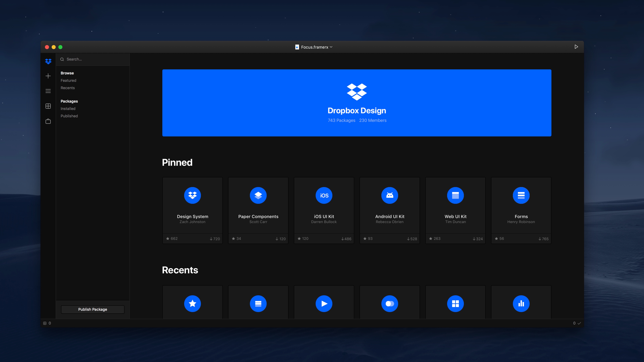
Task: Click star rating 662 on Design System
Action: (172, 239)
